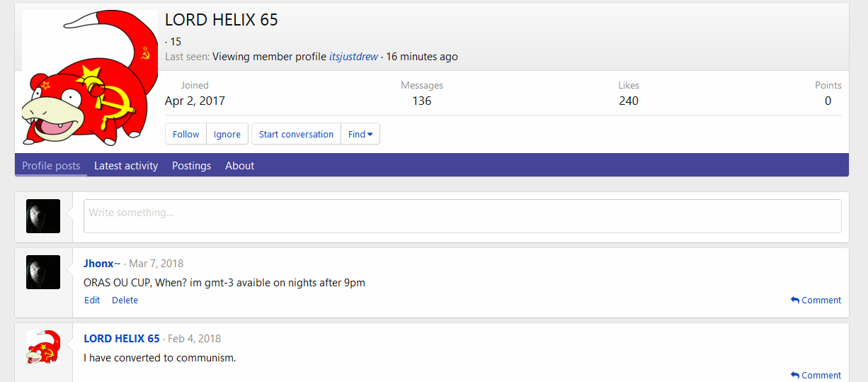Click the Points value 0

click(828, 101)
